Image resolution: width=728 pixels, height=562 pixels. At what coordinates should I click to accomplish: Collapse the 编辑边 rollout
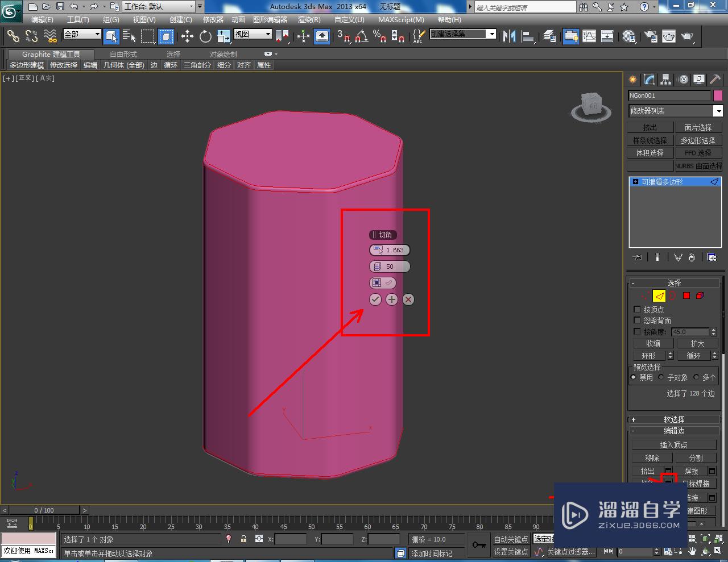(674, 431)
